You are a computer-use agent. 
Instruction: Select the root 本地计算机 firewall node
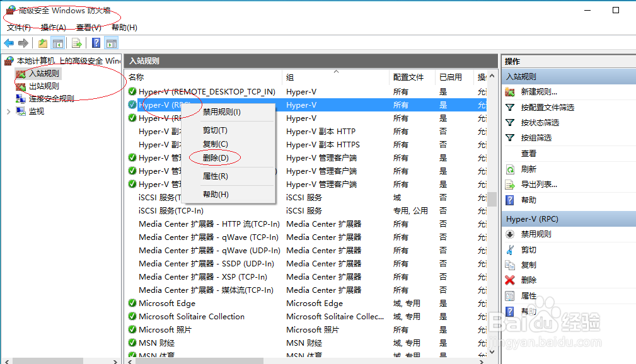tap(68, 61)
